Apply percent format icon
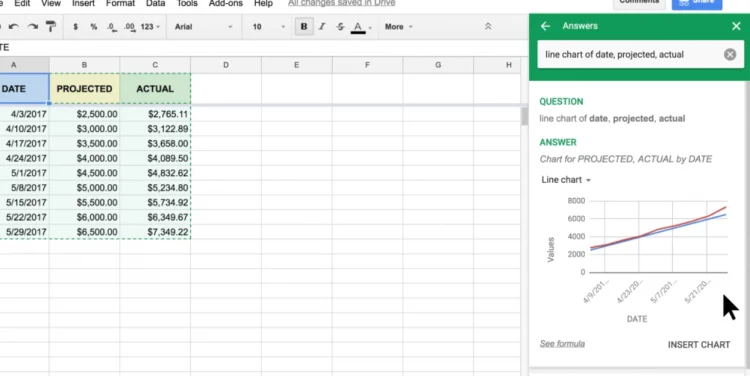This screenshot has width=750, height=376. pos(94,27)
